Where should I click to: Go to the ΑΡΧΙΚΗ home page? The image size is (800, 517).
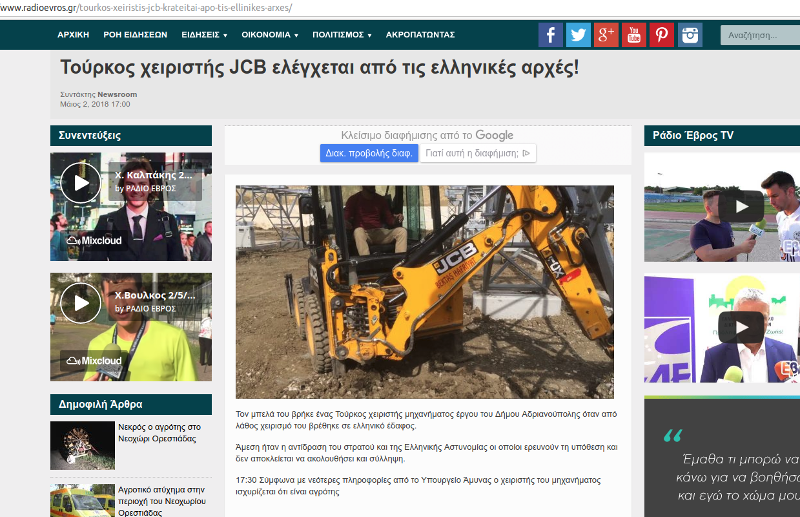point(73,35)
